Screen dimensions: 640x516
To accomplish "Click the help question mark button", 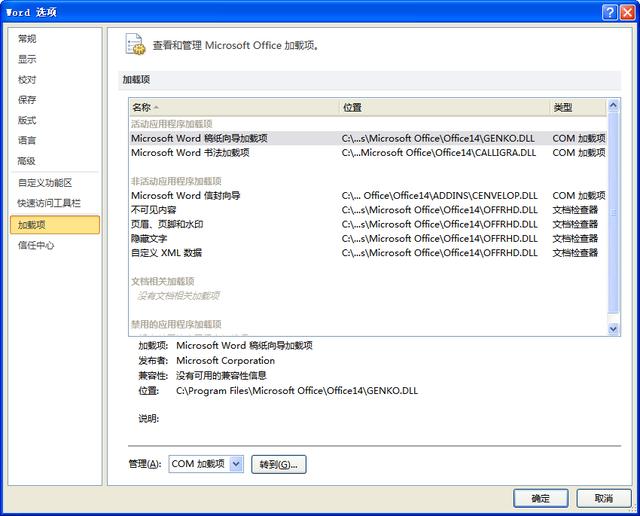I will pyautogui.click(x=609, y=12).
